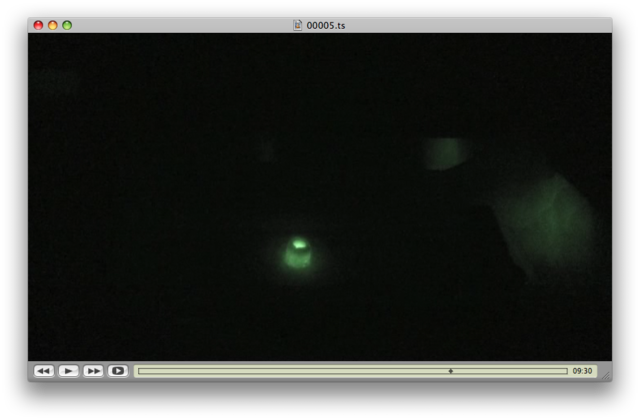The image size is (640, 420).
Task: Click the 09:30 time display
Action: click(x=582, y=371)
